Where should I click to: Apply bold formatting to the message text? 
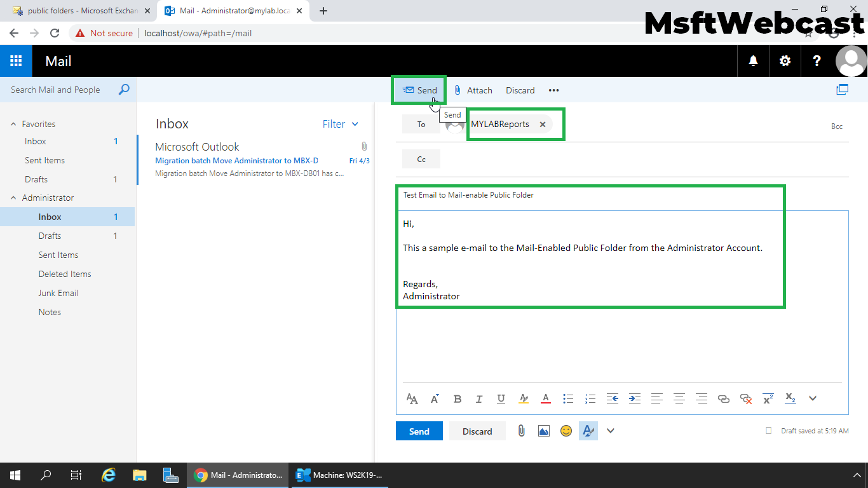click(458, 398)
